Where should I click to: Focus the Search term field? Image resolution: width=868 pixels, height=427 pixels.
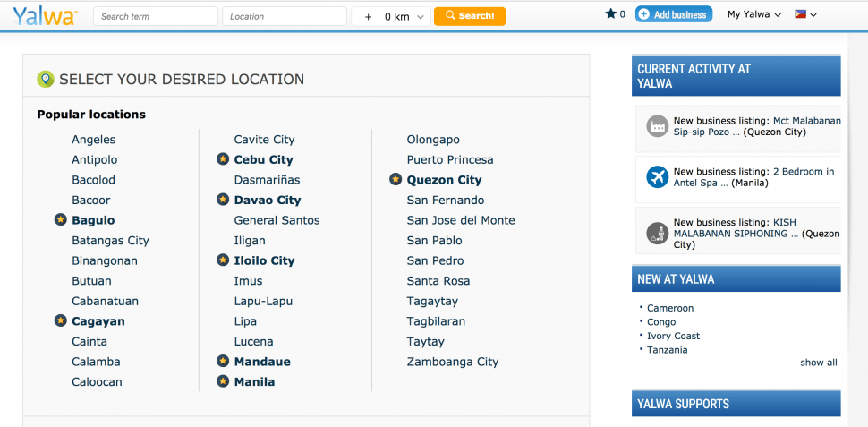pyautogui.click(x=156, y=16)
